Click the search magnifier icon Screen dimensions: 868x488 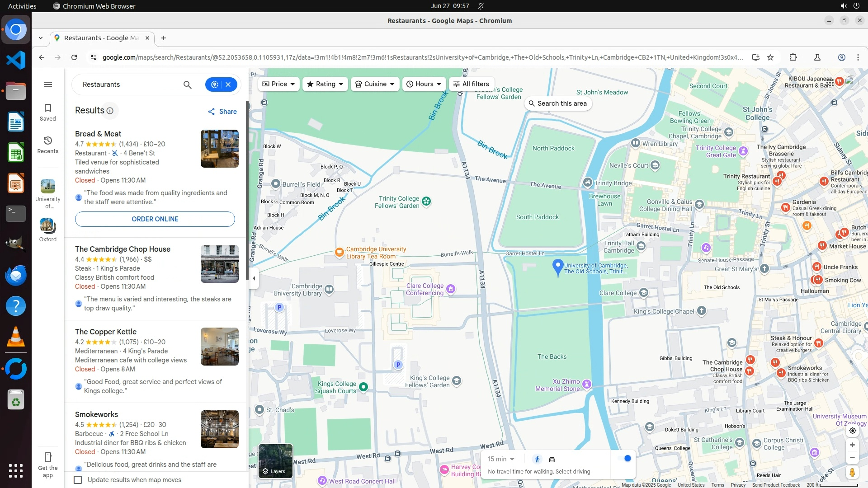(187, 84)
